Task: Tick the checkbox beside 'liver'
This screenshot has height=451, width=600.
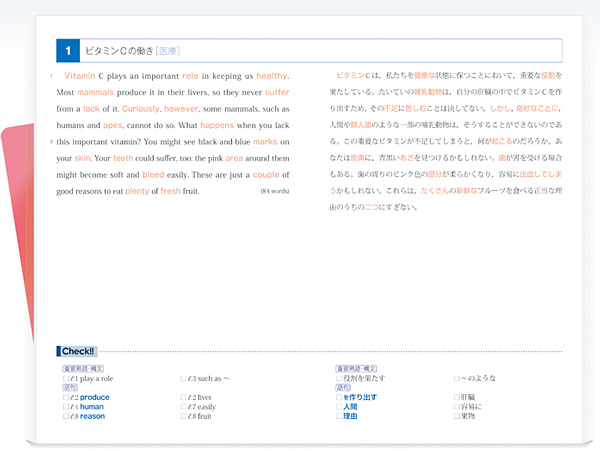Action: click(x=183, y=398)
